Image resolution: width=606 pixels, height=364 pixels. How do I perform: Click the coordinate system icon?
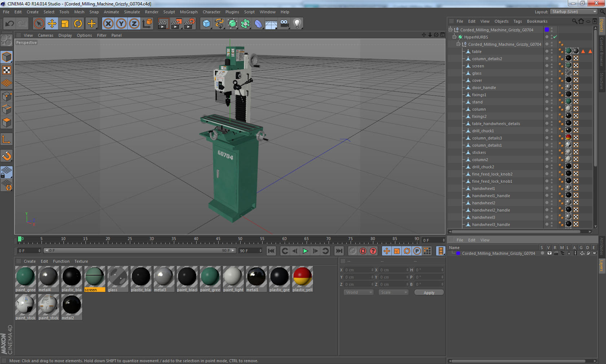point(147,24)
